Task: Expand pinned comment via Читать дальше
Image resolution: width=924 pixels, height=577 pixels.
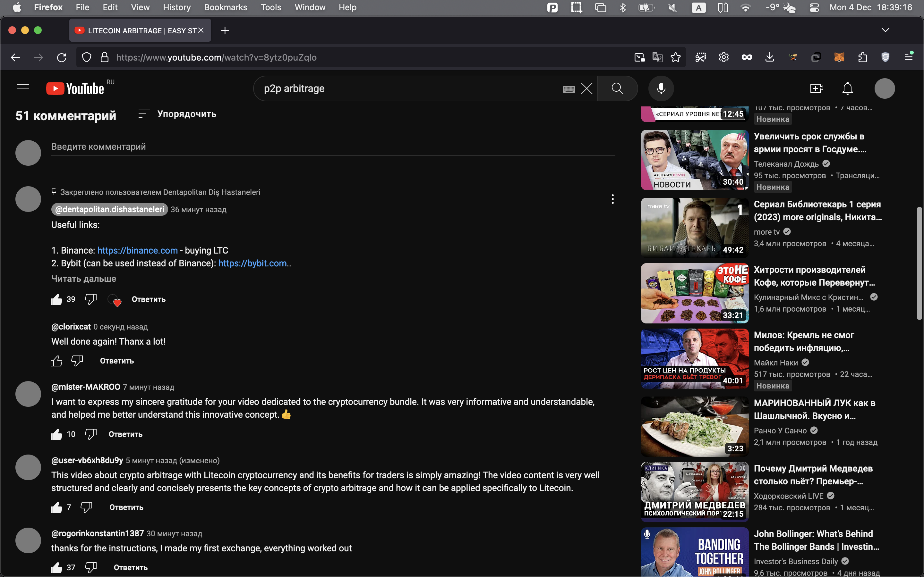Action: [x=84, y=279]
